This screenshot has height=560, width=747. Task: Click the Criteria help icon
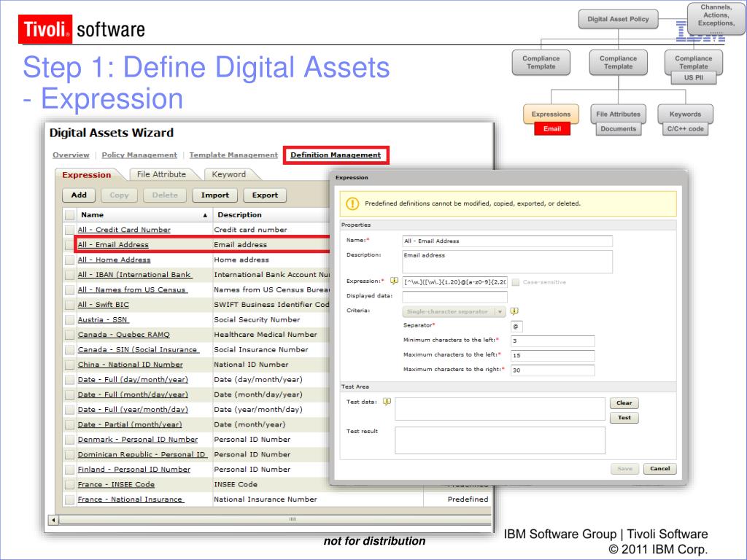tap(514, 311)
